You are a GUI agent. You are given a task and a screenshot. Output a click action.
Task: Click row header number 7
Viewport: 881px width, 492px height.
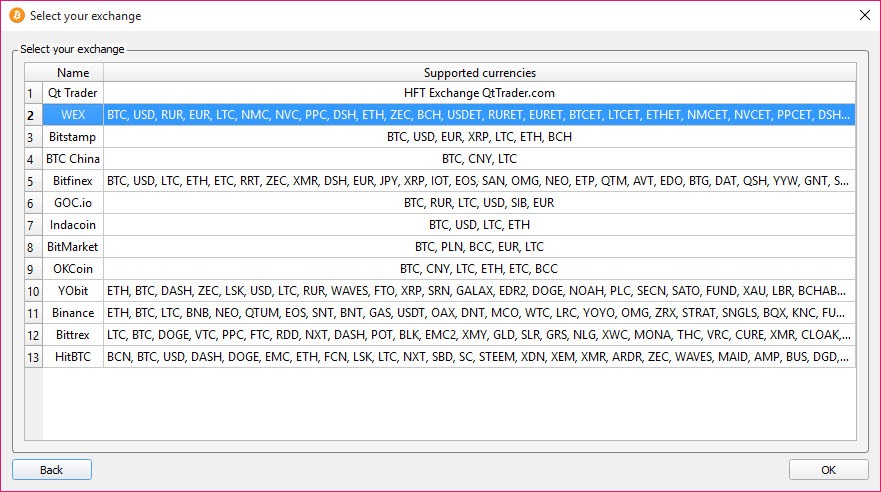point(33,225)
